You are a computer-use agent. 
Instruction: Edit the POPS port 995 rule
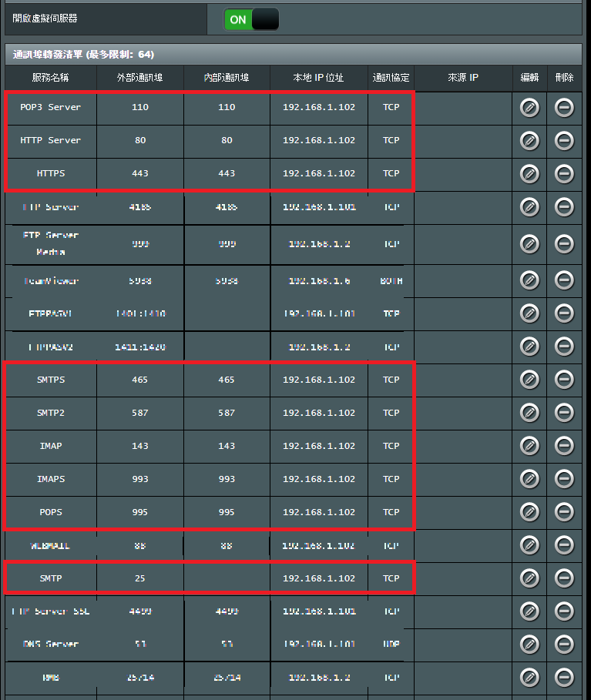(529, 512)
